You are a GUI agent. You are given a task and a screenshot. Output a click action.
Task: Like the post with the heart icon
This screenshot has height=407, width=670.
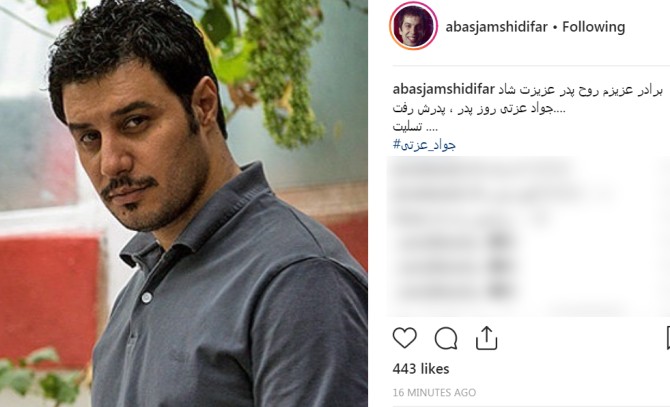tap(404, 338)
